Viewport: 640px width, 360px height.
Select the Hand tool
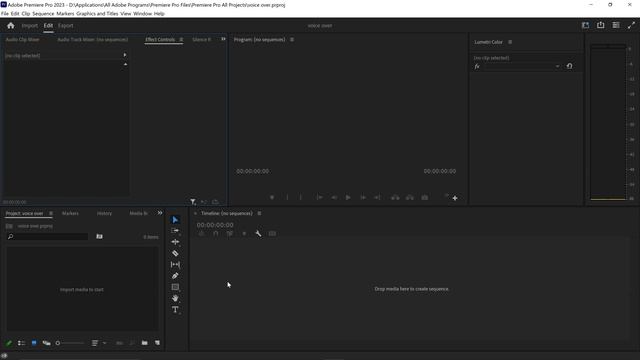[175, 298]
